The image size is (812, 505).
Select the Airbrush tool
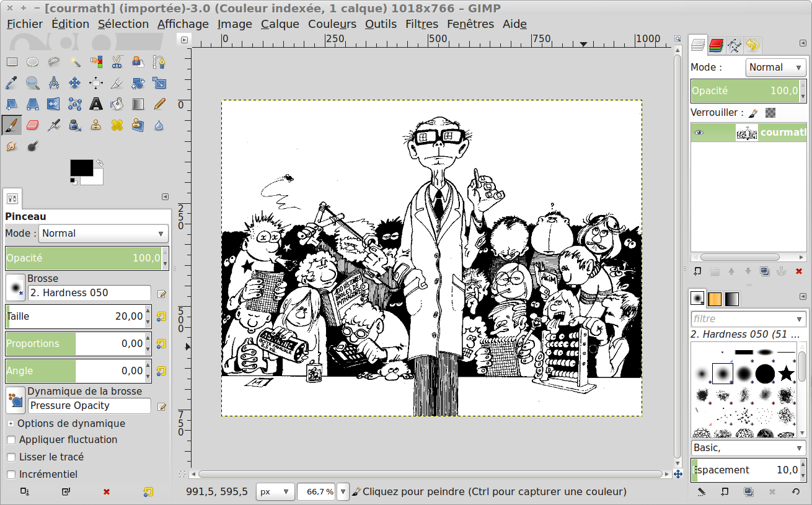point(54,125)
